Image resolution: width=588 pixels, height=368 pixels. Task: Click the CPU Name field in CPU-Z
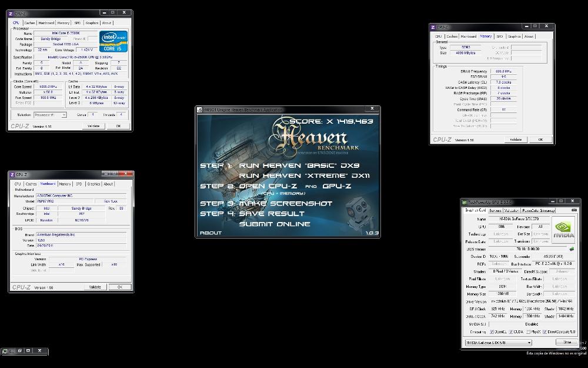(x=66, y=34)
